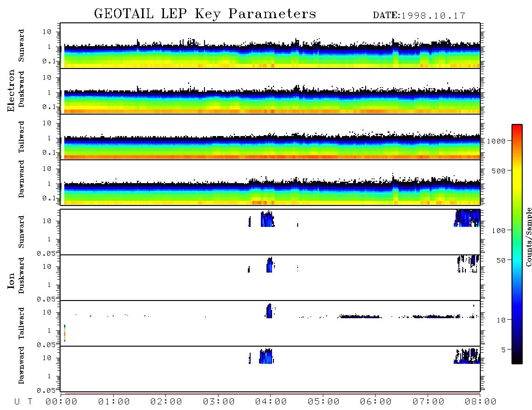This screenshot has width=532, height=410.
Task: Click the Ion Tailward burst near 04:00
Action: (269, 311)
